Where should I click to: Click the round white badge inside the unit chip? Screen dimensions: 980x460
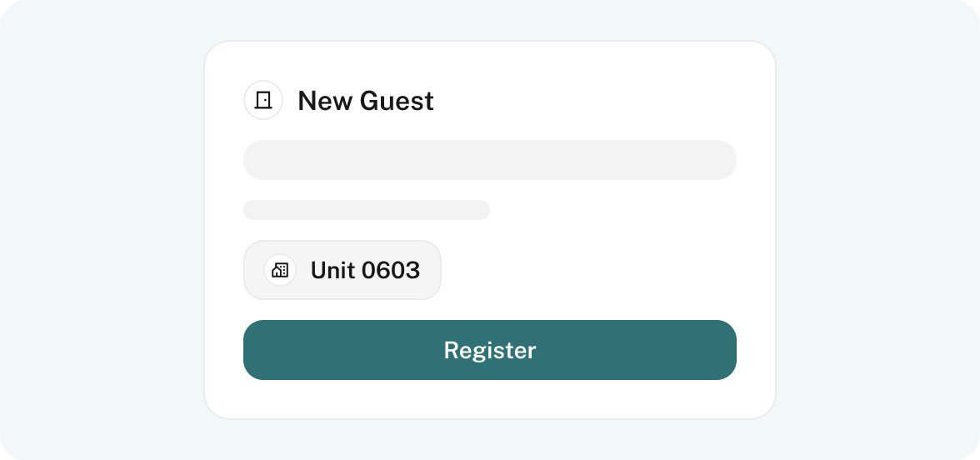[x=280, y=270]
